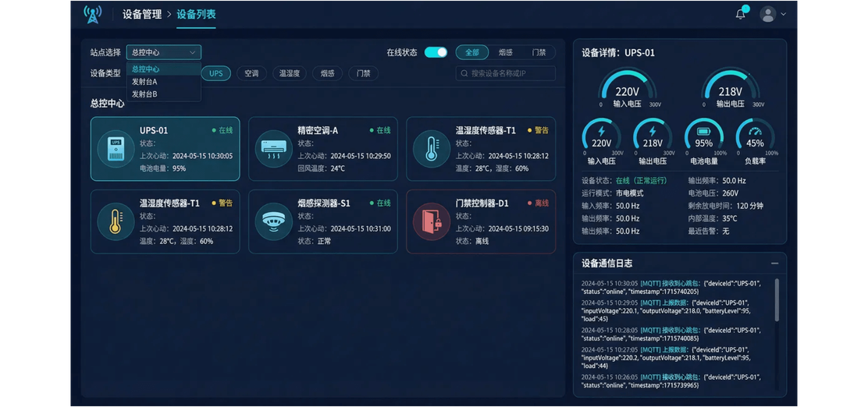Toggle the UPS device type chip
The height and width of the screenshot is (407, 868).
point(216,73)
